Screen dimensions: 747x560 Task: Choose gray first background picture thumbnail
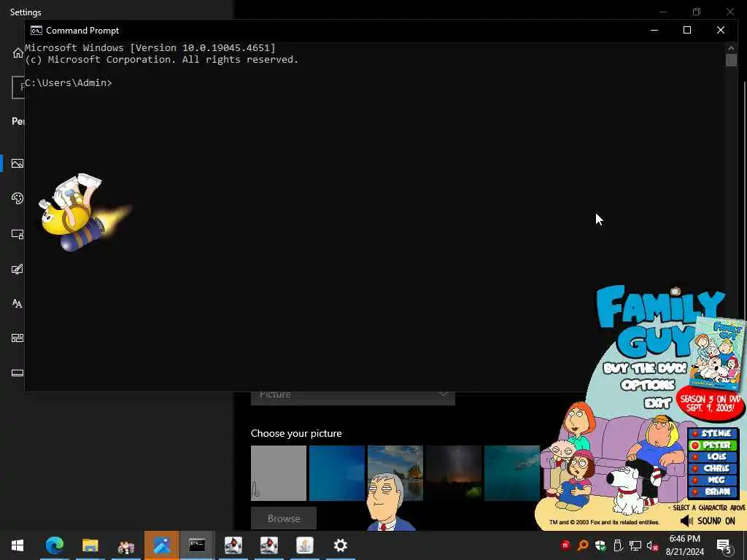coord(279,472)
